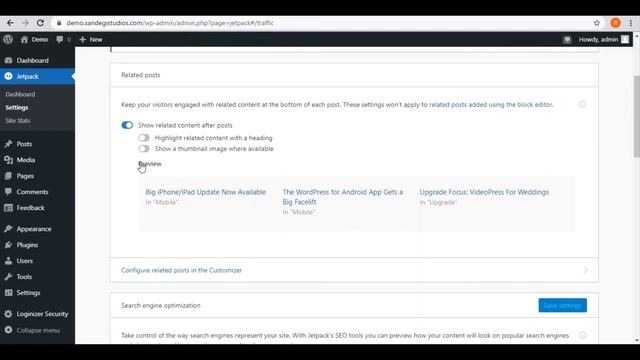Open the Chrome three-dot menu
This screenshot has height=360, width=640.
click(631, 23)
